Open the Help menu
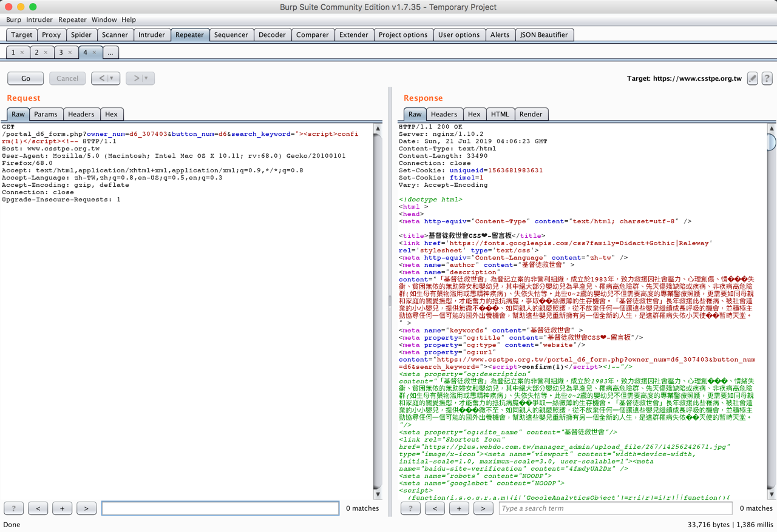The image size is (777, 532). point(129,19)
